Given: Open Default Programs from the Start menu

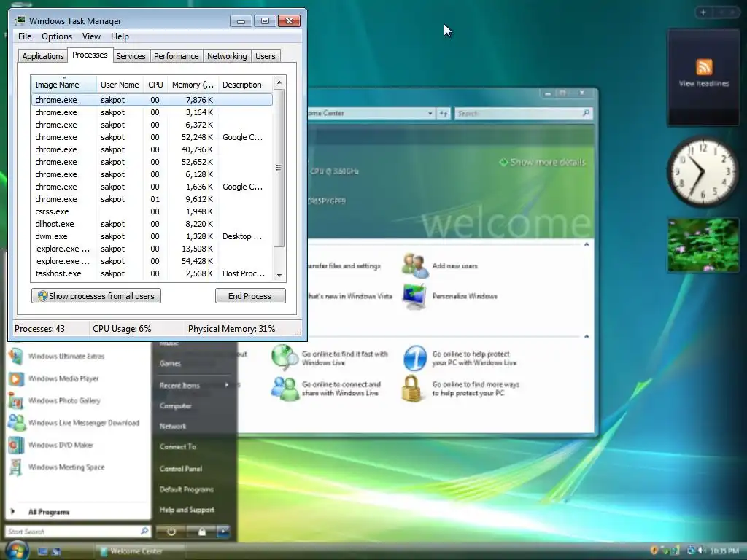Looking at the screenshot, I should click(186, 489).
